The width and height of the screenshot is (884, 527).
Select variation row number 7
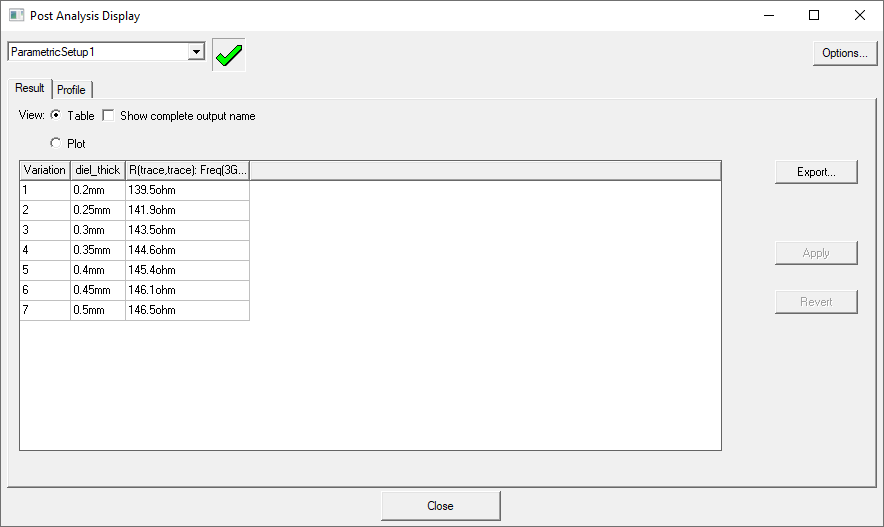pos(45,310)
